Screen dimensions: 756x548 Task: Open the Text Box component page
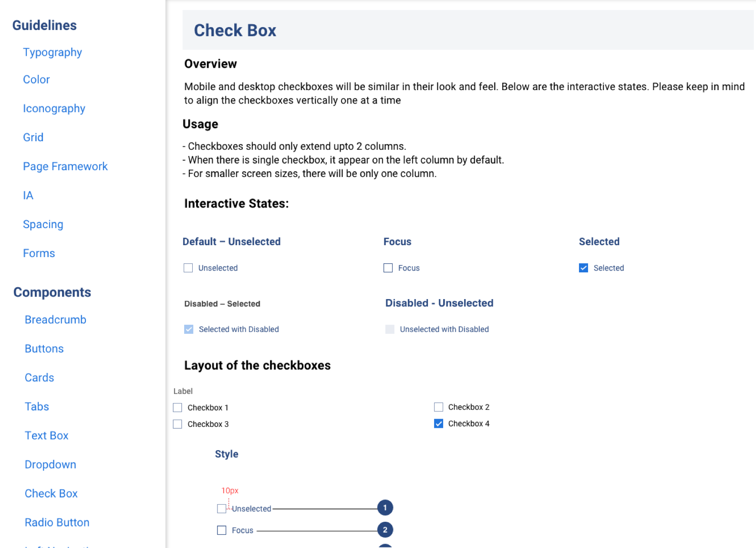pos(46,435)
